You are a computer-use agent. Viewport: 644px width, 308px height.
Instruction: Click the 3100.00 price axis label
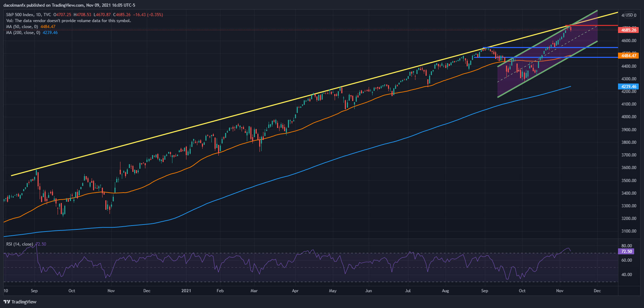tap(629, 231)
